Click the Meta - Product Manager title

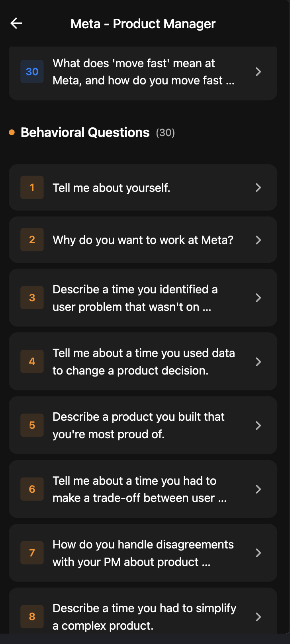click(x=143, y=23)
